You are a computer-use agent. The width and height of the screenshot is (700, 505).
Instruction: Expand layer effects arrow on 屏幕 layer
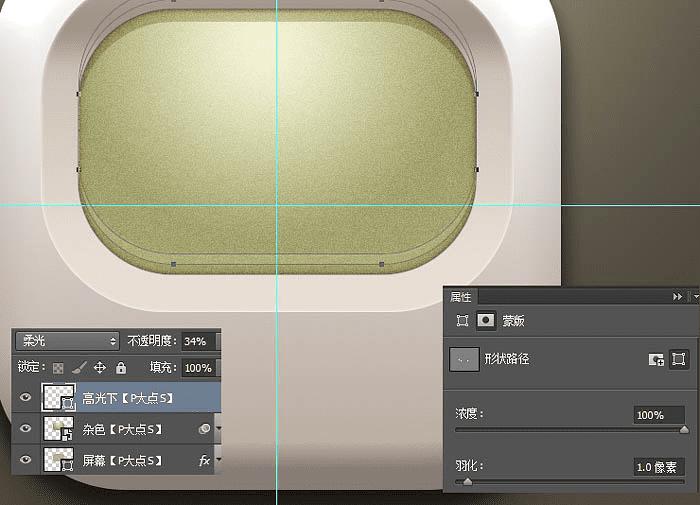[218, 459]
